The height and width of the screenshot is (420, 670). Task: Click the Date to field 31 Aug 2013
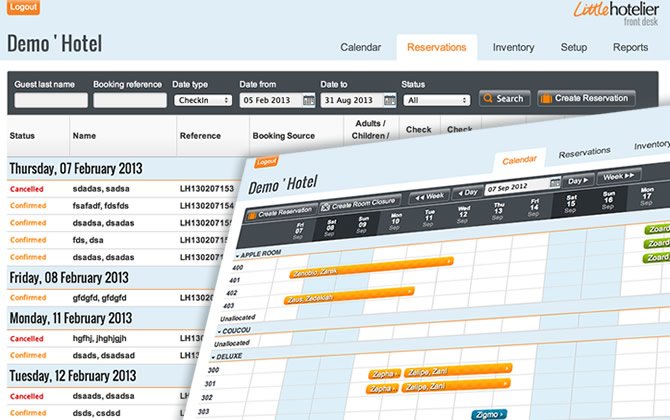(352, 100)
